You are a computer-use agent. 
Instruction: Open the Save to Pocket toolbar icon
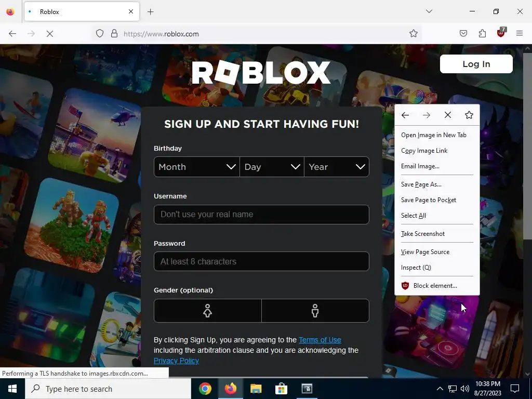coord(463,34)
